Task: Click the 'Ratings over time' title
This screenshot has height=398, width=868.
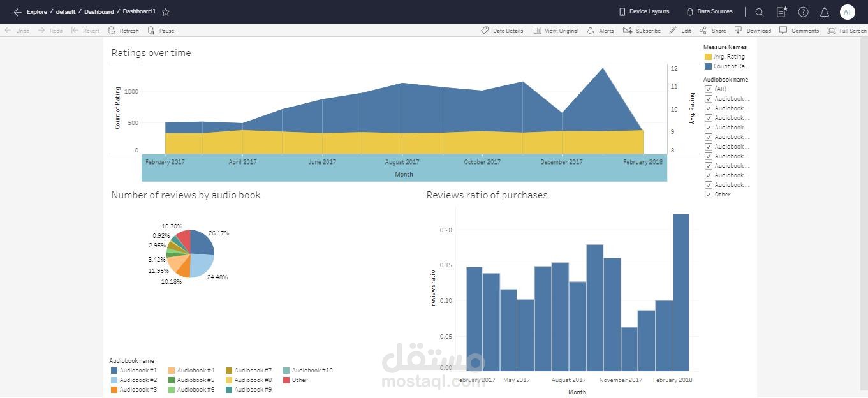Action: [151, 53]
